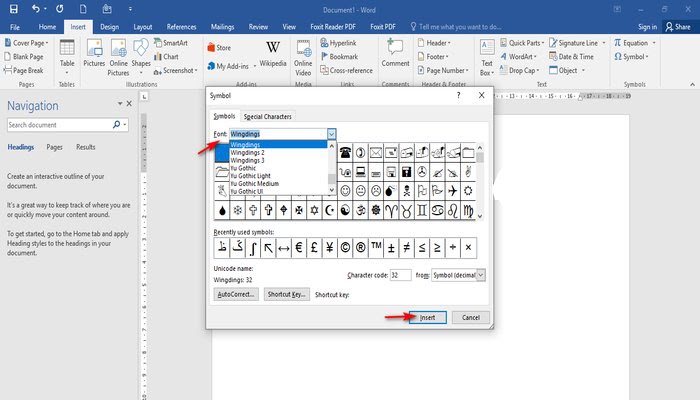The height and width of the screenshot is (400, 700).
Task: Insert Date & Time
Action: pyautogui.click(x=571, y=57)
